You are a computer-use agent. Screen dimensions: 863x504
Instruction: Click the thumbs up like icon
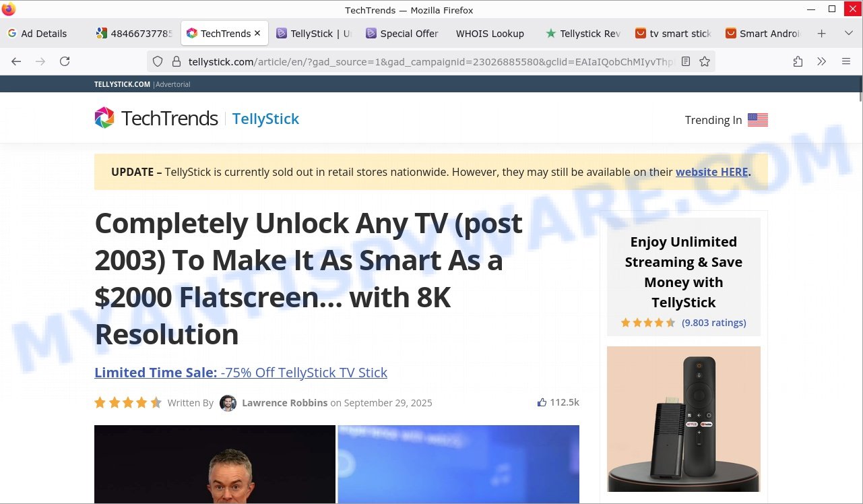[542, 402]
